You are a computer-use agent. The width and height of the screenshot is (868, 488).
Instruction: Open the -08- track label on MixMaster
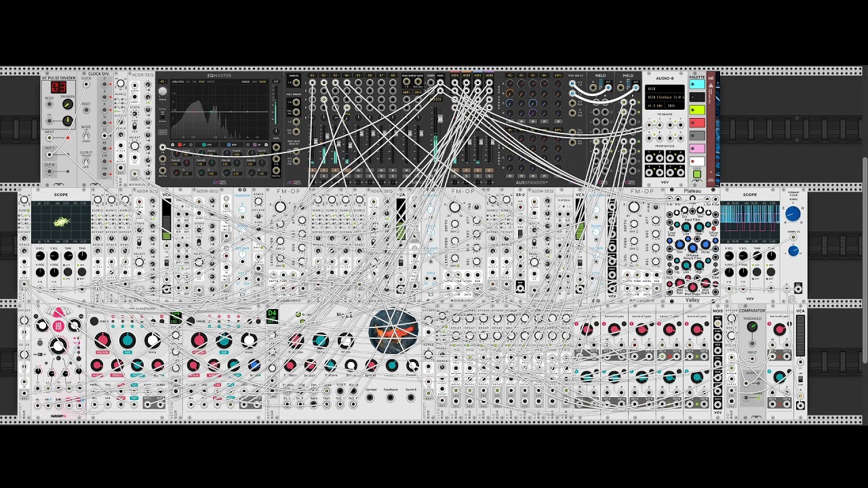[393, 75]
